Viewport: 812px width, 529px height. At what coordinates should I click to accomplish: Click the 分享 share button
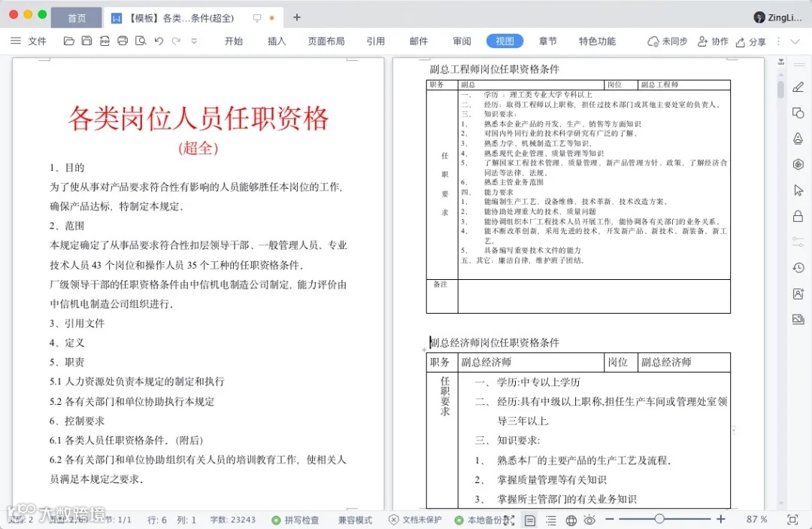(750, 42)
